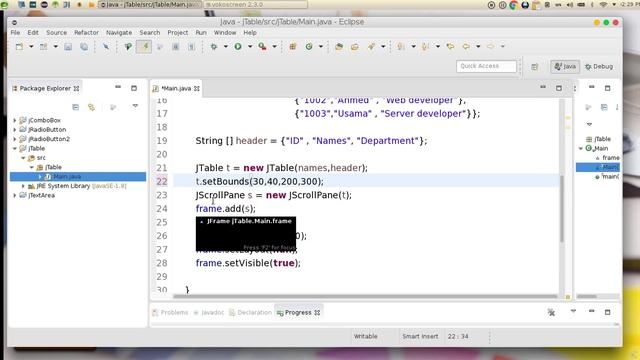Open the Run configurations dropdown arrow
Image resolution: width=640 pixels, height=360 pixels.
pyautogui.click(x=250, y=47)
